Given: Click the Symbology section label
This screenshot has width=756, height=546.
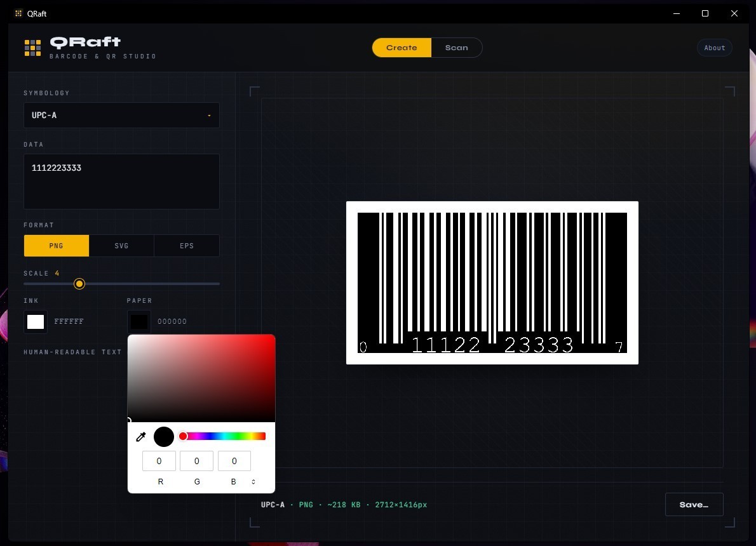Looking at the screenshot, I should (x=47, y=93).
